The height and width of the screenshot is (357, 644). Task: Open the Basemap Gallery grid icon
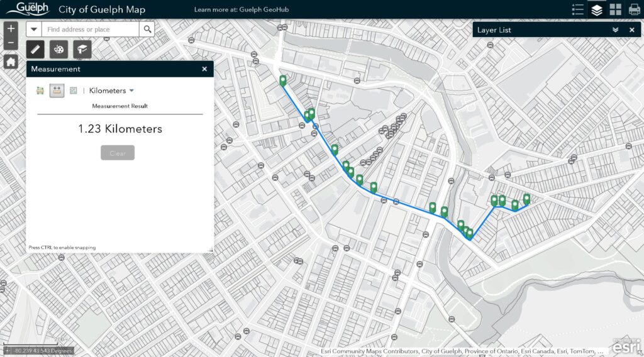pyautogui.click(x=616, y=9)
